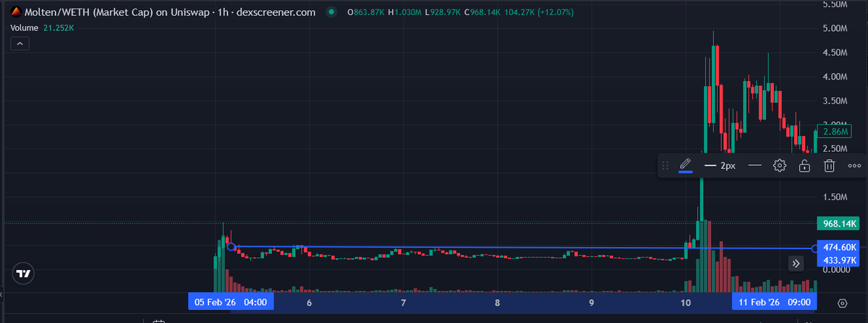Click the 5.00M price axis label

[x=835, y=28]
